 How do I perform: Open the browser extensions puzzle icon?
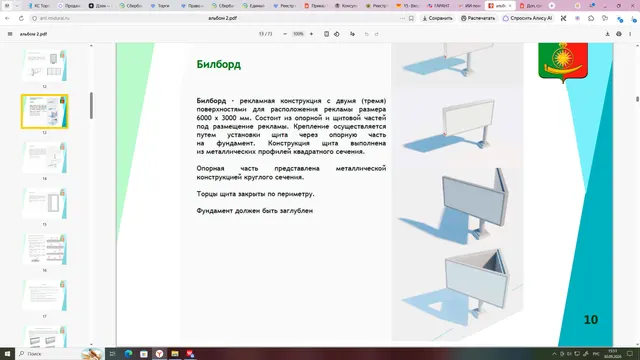click(591, 18)
